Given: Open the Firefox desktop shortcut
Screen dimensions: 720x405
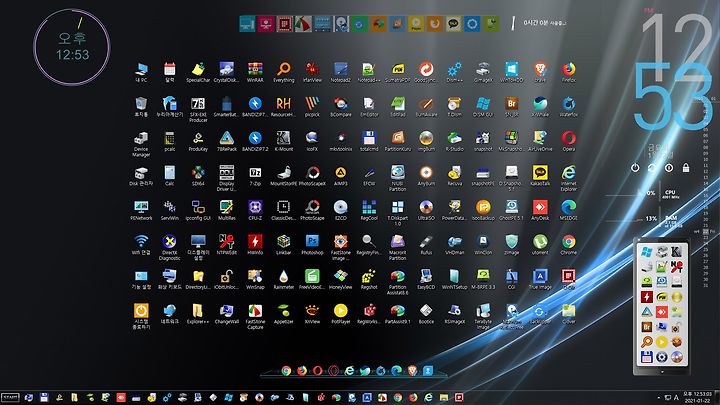Looking at the screenshot, I should tap(568, 70).
